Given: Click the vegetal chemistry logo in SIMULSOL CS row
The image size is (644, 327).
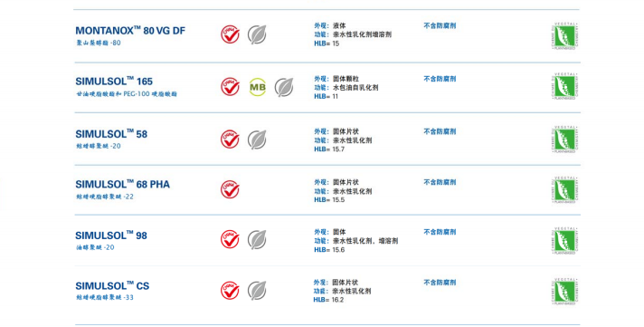Looking at the screenshot, I should click(x=564, y=291).
